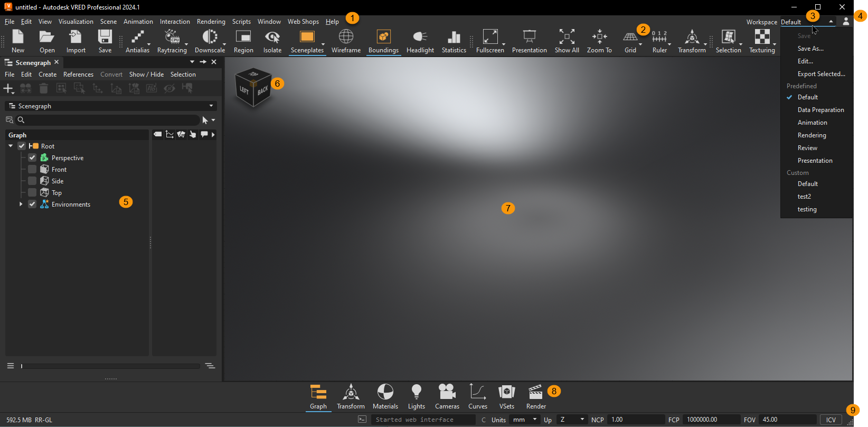Open the Scenegraph References menu
The height and width of the screenshot is (427, 868).
coord(78,75)
